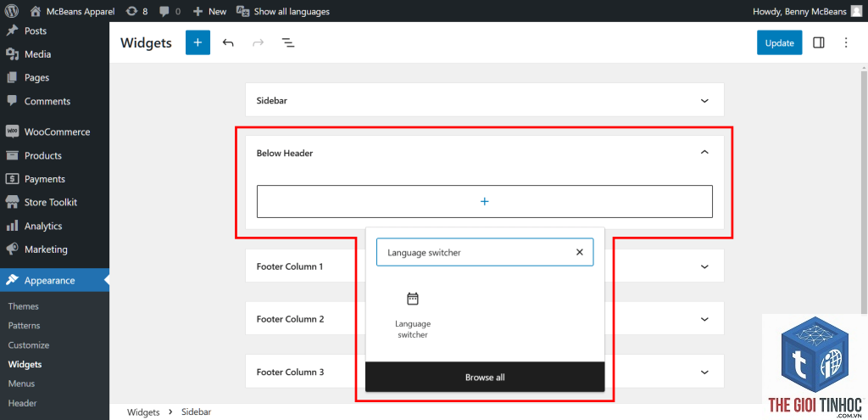Click Show all languages item
Image resolution: width=868 pixels, height=420 pixels.
pos(283,11)
